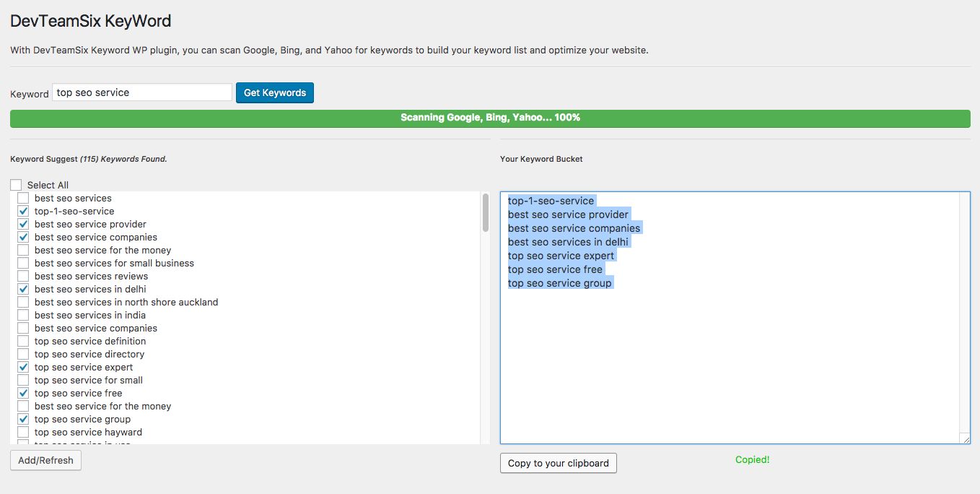The width and height of the screenshot is (980, 494).
Task: Check 'best seo services in north shore auckland'
Action: coord(23,302)
